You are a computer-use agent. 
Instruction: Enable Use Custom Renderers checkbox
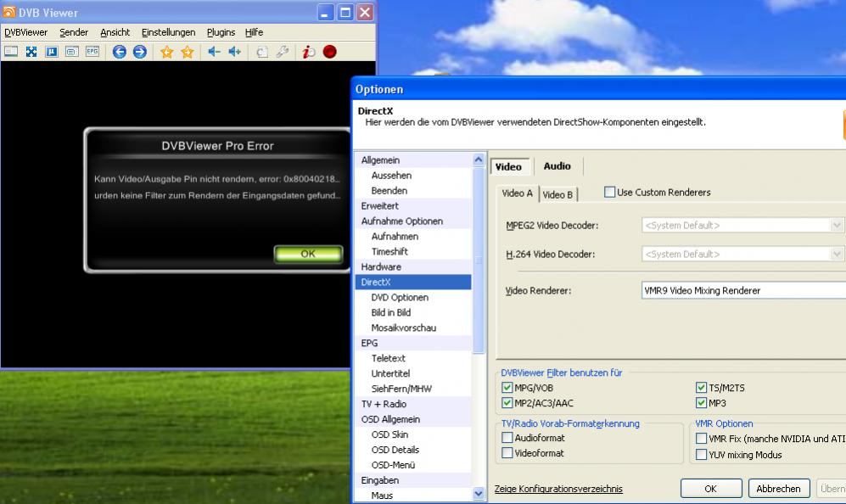tap(610, 192)
